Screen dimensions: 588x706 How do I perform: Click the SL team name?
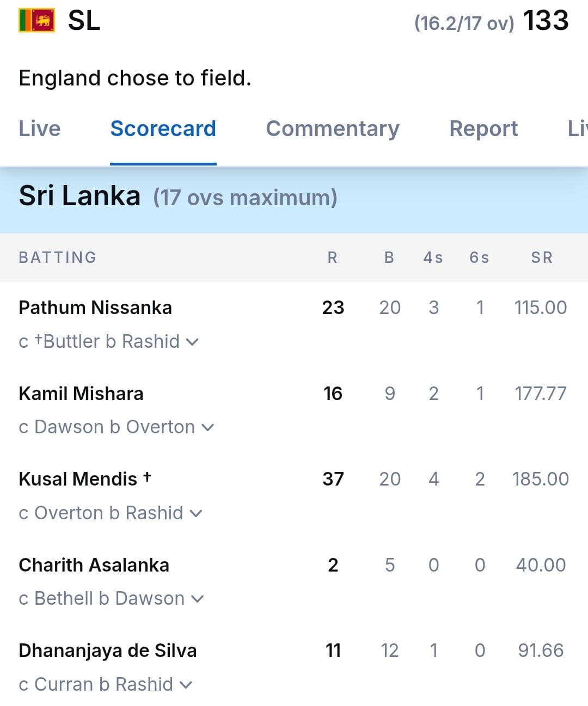click(x=84, y=21)
